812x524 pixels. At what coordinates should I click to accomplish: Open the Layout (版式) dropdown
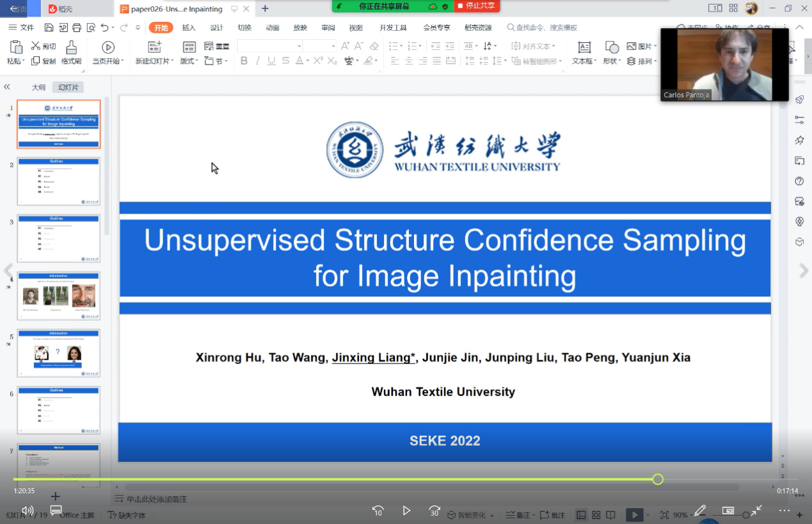pyautogui.click(x=198, y=61)
